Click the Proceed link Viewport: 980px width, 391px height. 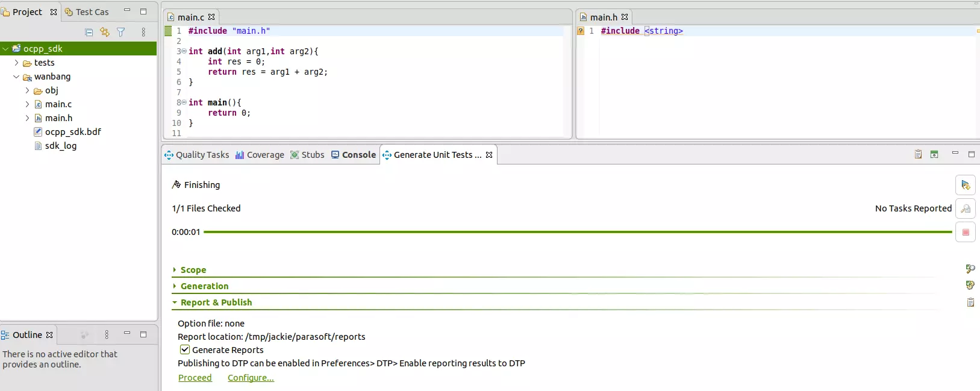pyautogui.click(x=195, y=378)
